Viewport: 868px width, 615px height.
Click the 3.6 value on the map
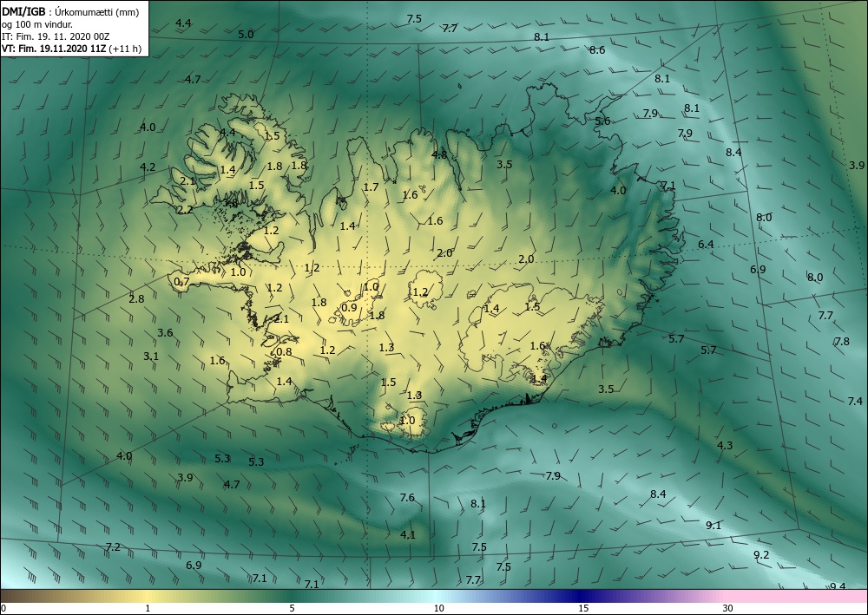pyautogui.click(x=166, y=333)
